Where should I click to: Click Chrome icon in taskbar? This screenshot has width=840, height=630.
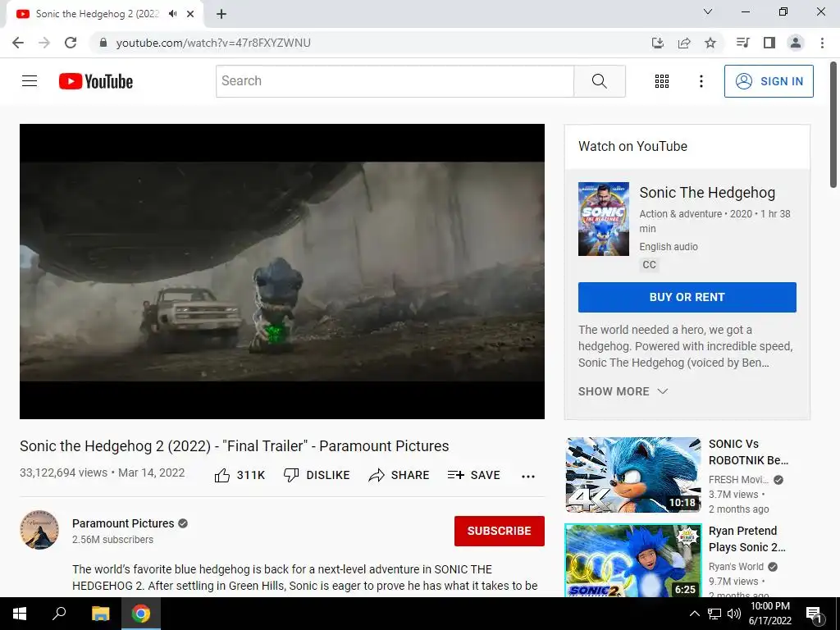pos(141,614)
